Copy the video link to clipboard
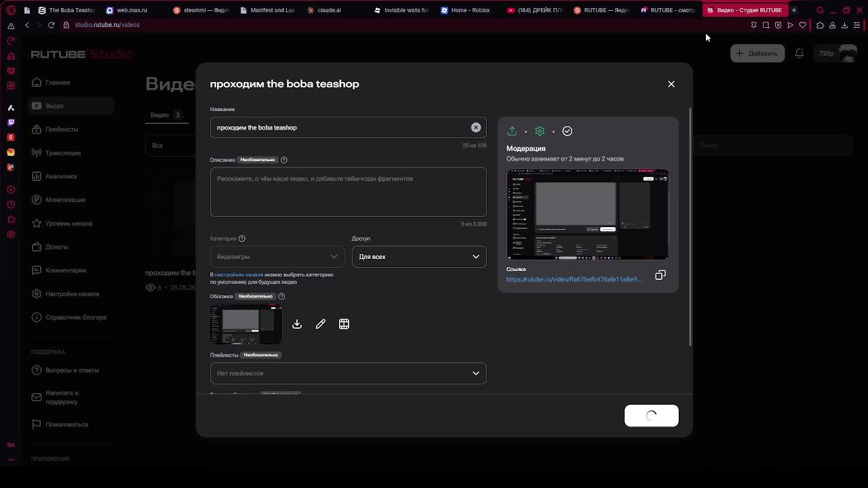 (x=660, y=275)
